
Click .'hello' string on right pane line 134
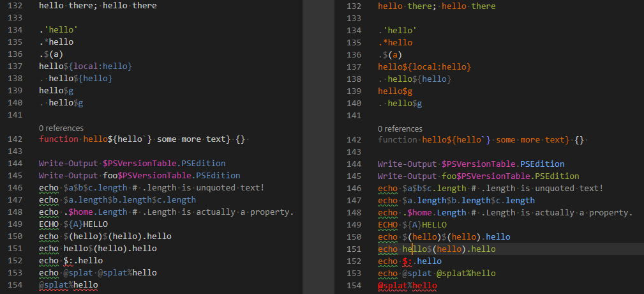(x=398, y=31)
